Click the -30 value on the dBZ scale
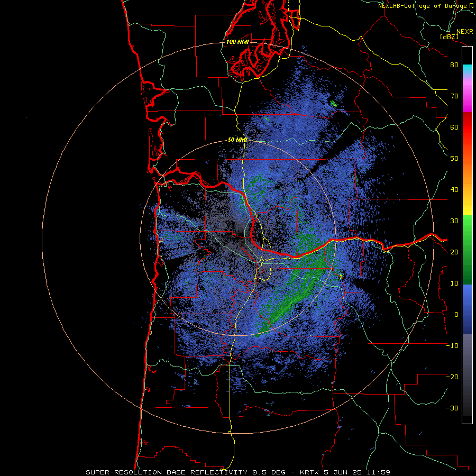The image size is (476, 476). tap(452, 408)
